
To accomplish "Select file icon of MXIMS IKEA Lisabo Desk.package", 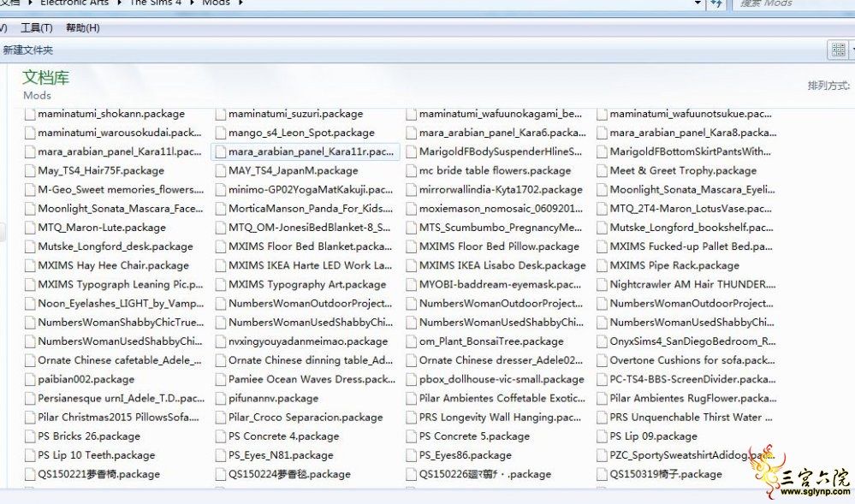I will click(x=411, y=265).
